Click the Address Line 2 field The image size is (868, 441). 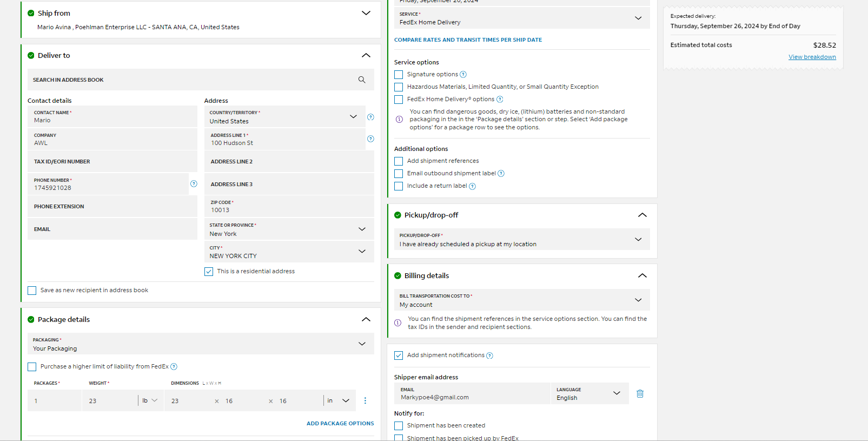pyautogui.click(x=289, y=161)
